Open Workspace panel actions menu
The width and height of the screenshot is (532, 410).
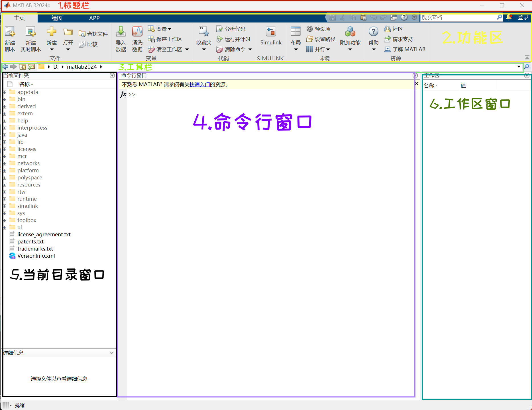click(527, 75)
